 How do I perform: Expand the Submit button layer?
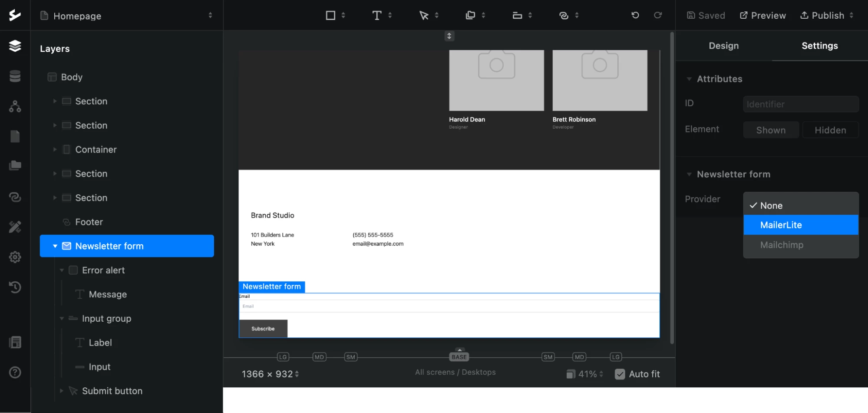(x=62, y=391)
